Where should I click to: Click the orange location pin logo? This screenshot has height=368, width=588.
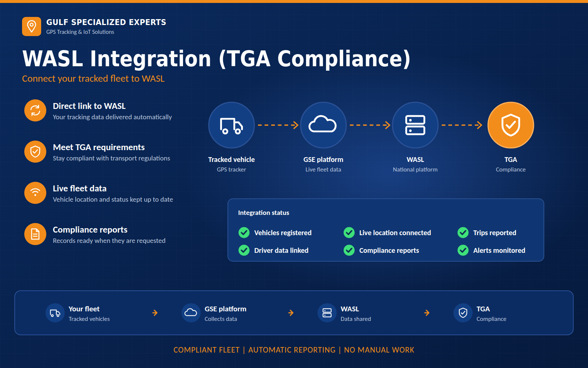coord(32,26)
